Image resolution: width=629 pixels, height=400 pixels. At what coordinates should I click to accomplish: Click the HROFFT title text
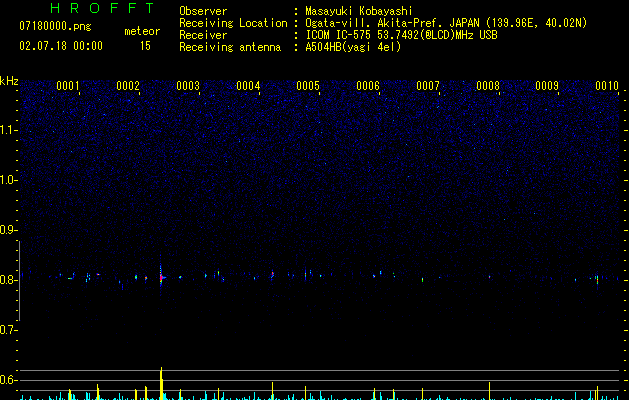[x=102, y=8]
